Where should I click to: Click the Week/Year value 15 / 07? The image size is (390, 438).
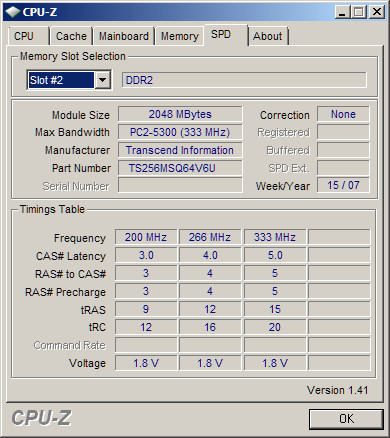click(343, 185)
